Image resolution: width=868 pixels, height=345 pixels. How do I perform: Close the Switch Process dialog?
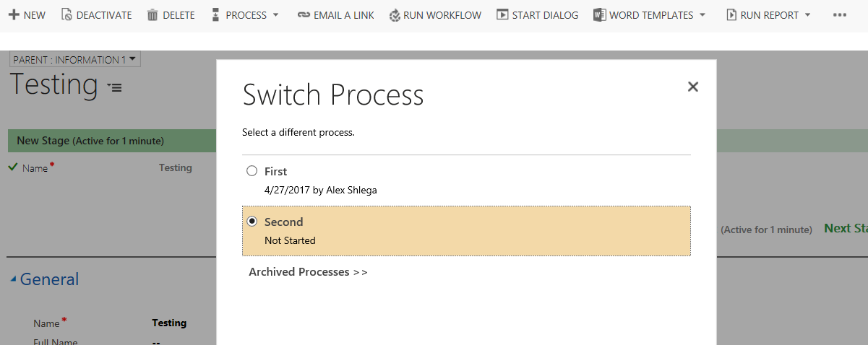(692, 87)
